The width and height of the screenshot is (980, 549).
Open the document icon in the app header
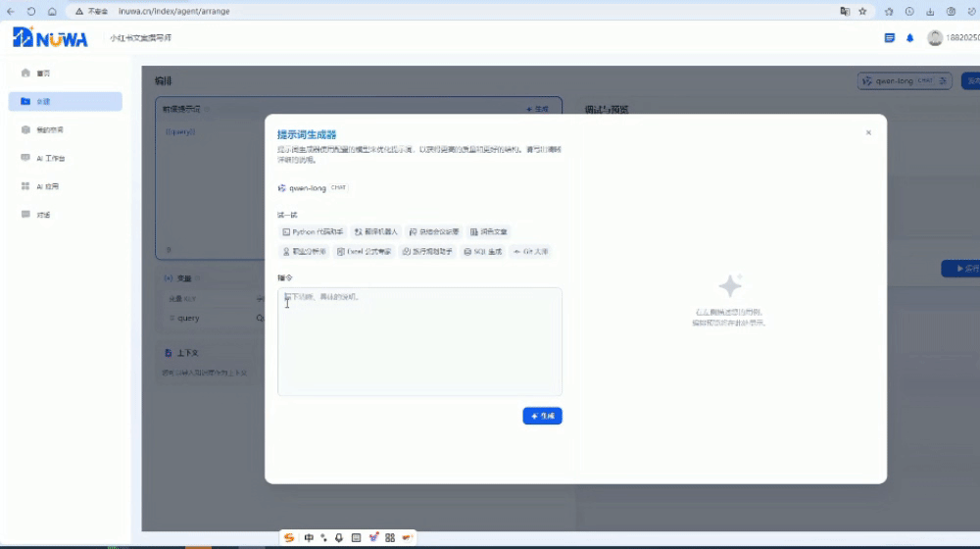click(x=890, y=38)
